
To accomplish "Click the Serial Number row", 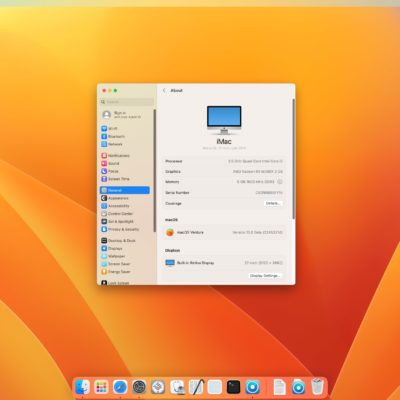I will point(224,193).
